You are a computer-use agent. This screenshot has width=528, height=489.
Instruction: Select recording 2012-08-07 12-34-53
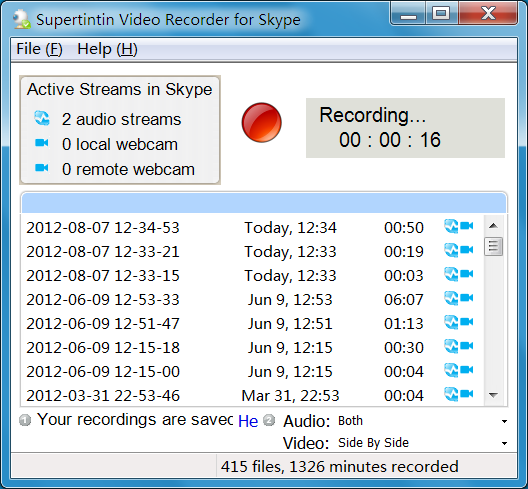tap(252, 228)
